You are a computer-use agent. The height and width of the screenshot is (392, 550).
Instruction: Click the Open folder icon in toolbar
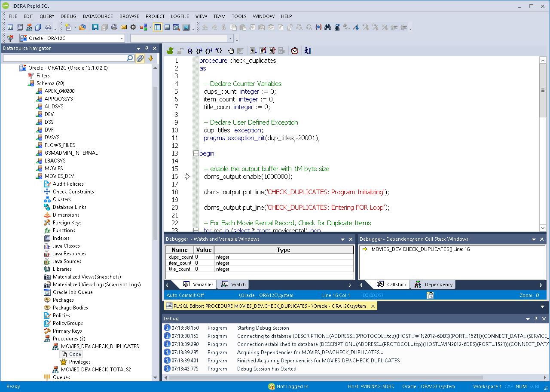point(82,27)
